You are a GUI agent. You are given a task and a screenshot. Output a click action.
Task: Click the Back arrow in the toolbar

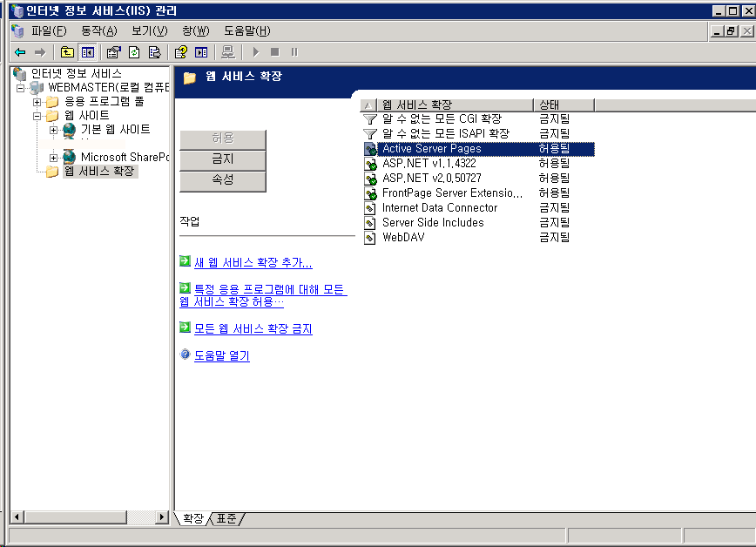click(20, 52)
